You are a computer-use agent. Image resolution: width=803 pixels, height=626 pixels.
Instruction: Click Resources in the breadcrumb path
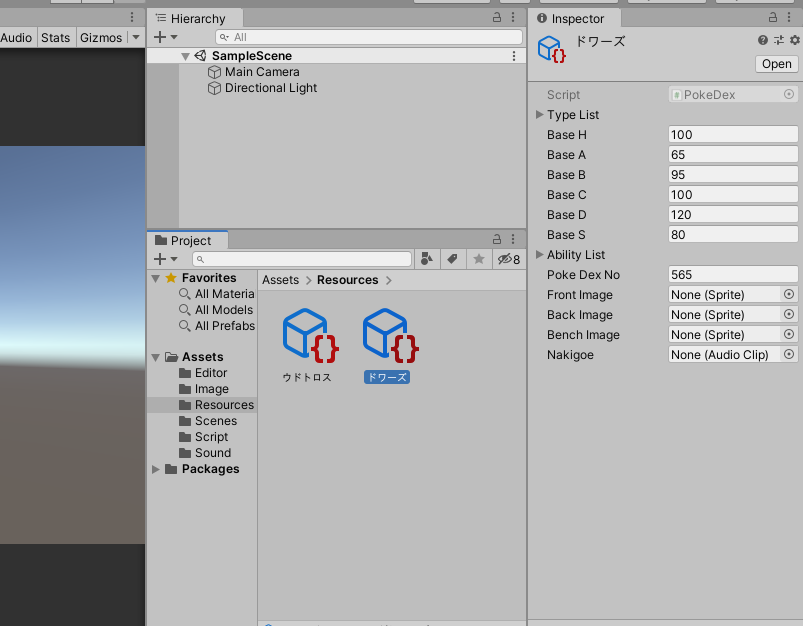pyautogui.click(x=347, y=280)
